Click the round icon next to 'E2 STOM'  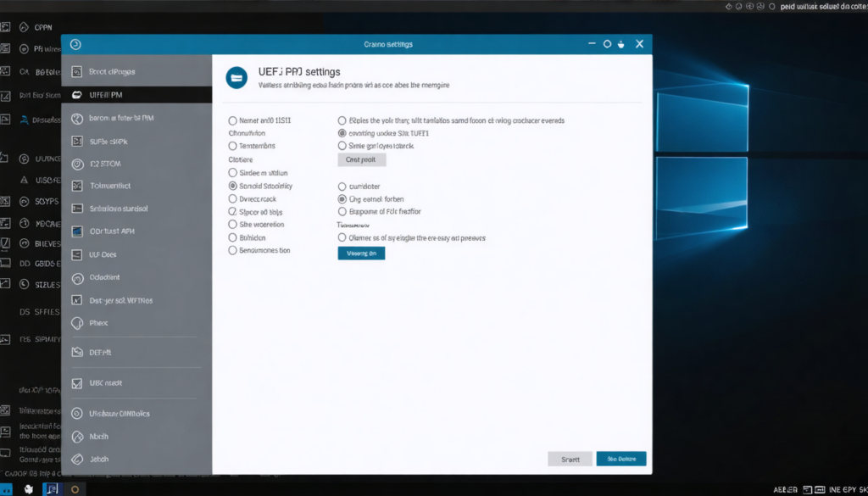pyautogui.click(x=77, y=164)
